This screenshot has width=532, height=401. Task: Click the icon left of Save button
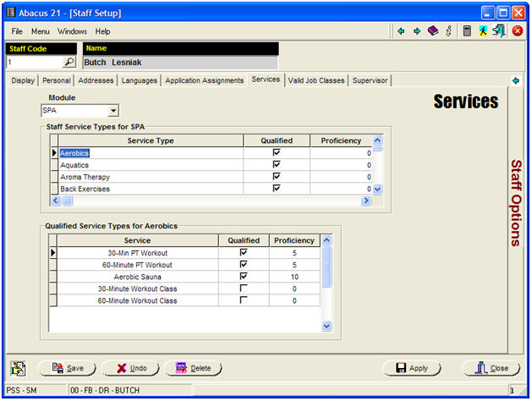click(x=18, y=368)
